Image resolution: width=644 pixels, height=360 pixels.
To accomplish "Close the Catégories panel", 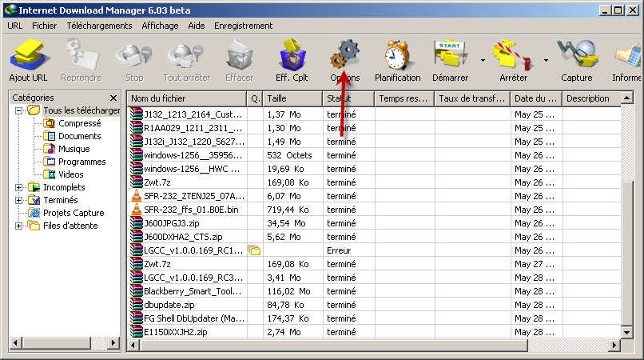I will [113, 98].
